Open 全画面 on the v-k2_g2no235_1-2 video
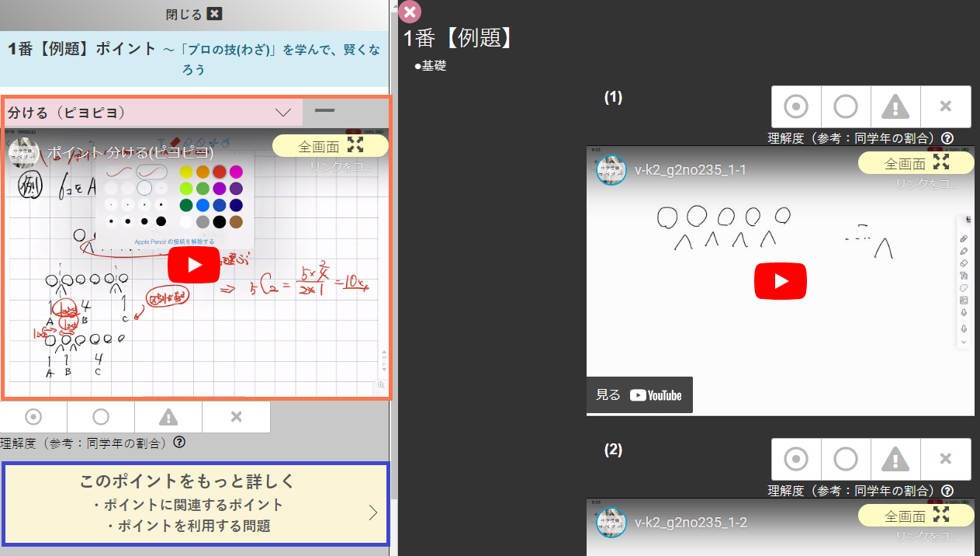This screenshot has height=556, width=980. [916, 516]
